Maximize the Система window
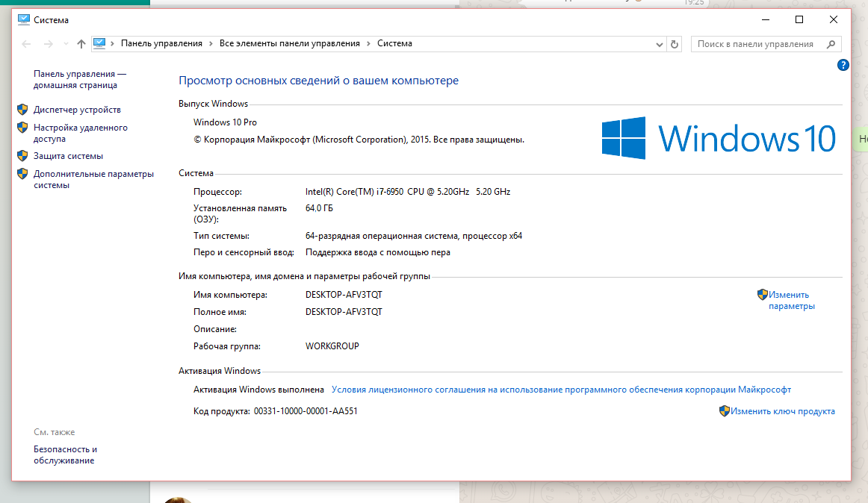This screenshot has width=868, height=503. coord(799,19)
